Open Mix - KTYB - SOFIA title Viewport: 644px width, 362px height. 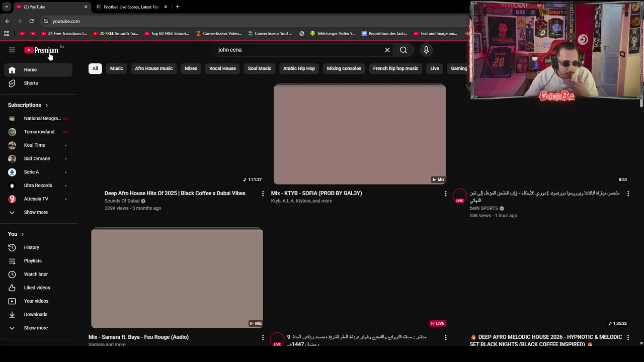pyautogui.click(x=316, y=193)
